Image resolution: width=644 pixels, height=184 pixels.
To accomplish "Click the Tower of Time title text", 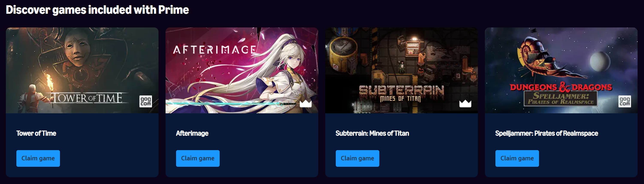I will tap(36, 133).
